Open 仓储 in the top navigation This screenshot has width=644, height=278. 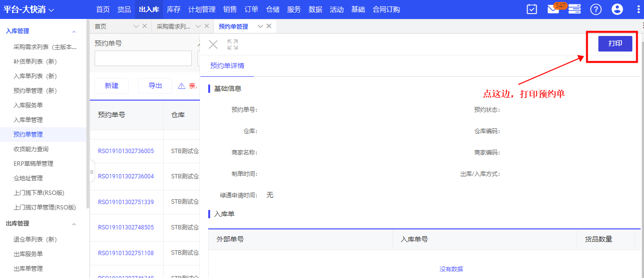273,10
